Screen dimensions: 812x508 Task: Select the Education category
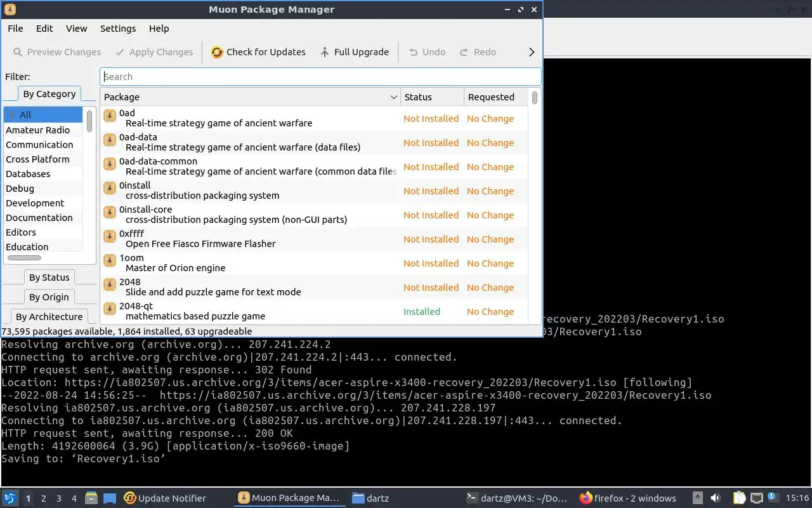43,247
